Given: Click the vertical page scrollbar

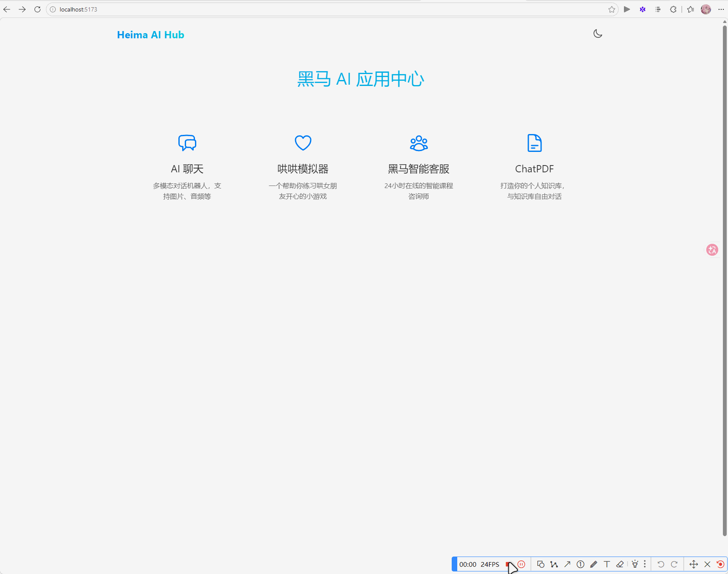Looking at the screenshot, I should 725,281.
